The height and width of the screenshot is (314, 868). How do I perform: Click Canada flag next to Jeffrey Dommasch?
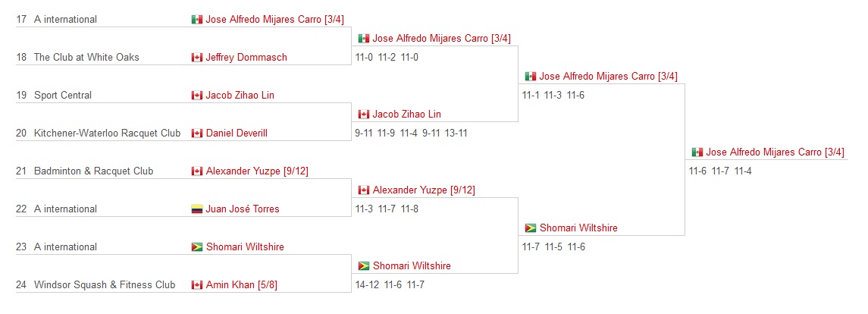[x=196, y=58]
